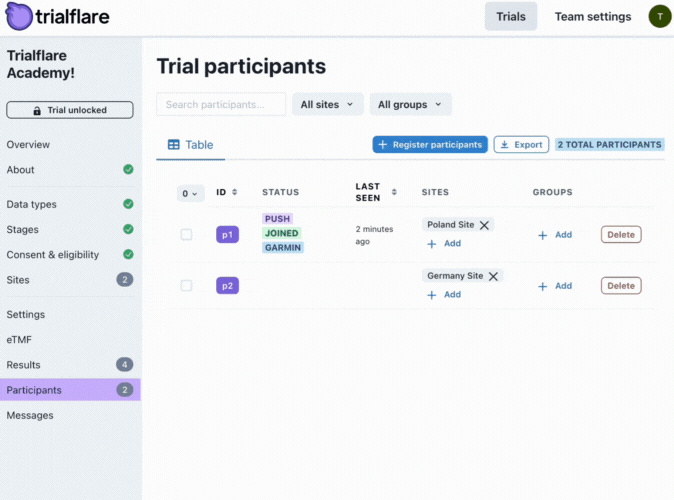Open Messages in the sidebar
This screenshot has height=500, width=674.
(30, 415)
